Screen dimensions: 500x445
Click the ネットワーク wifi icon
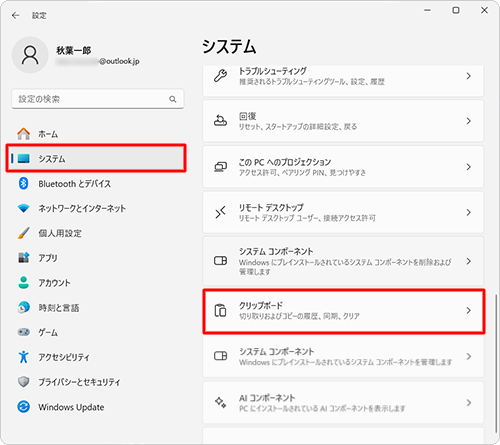[24, 208]
